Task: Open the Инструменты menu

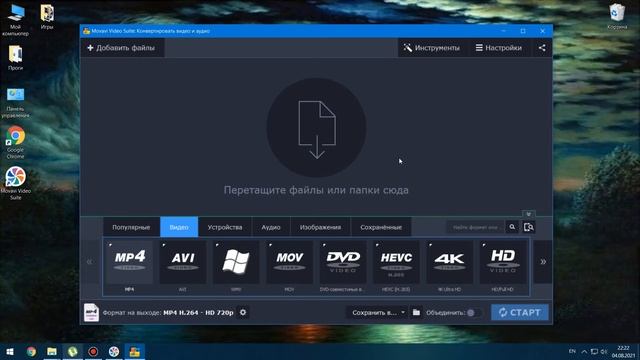Action: click(431, 48)
